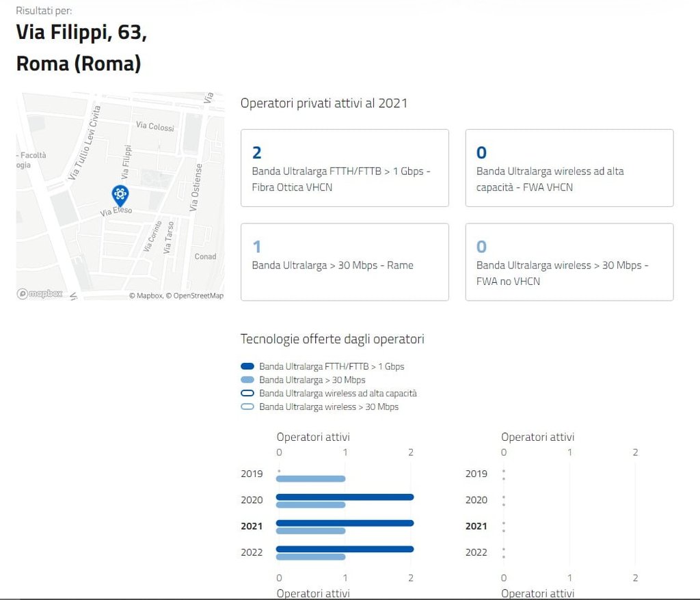Click the light blue > 30 Mbps legend swatch
This screenshot has height=600, width=700.
pos(247,380)
